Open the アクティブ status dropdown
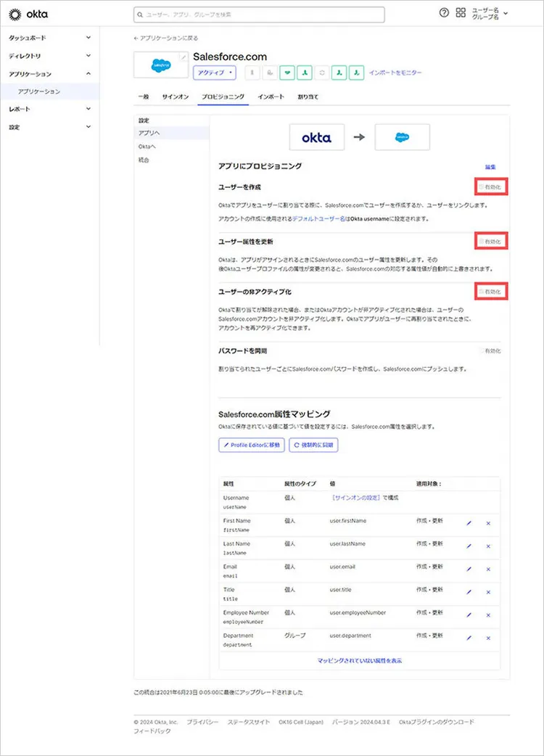This screenshot has width=544, height=756. 215,73
